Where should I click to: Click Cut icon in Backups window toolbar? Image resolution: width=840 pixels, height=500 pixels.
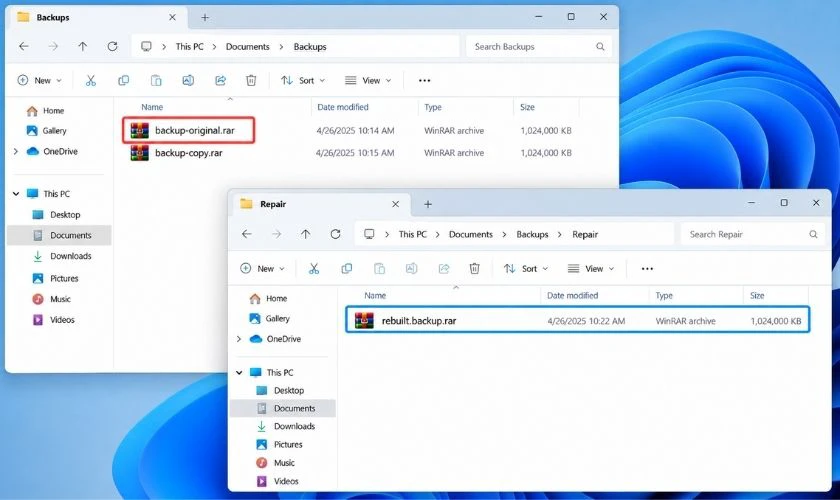91,80
